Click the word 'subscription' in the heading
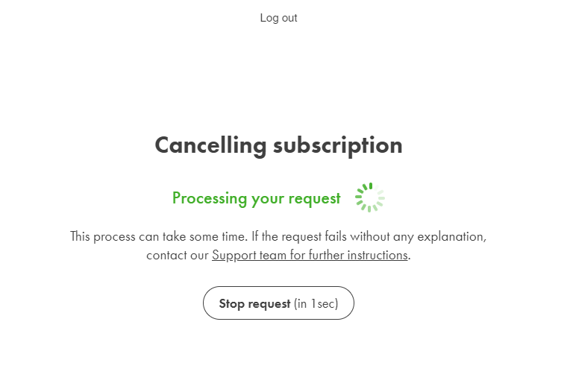 point(338,146)
